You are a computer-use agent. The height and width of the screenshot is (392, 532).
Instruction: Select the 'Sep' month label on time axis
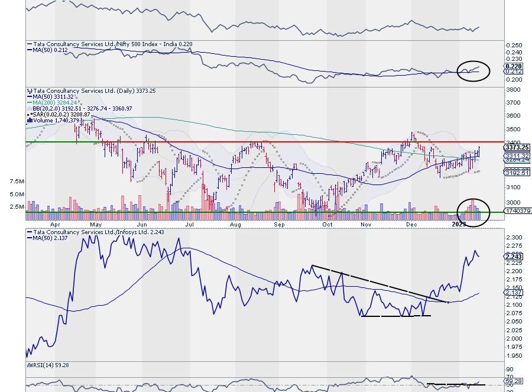(x=279, y=224)
